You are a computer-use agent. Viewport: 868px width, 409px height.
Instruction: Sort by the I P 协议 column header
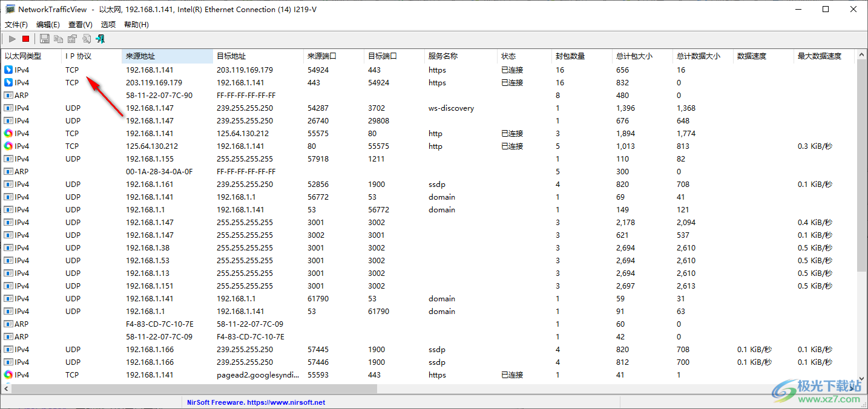coord(91,56)
